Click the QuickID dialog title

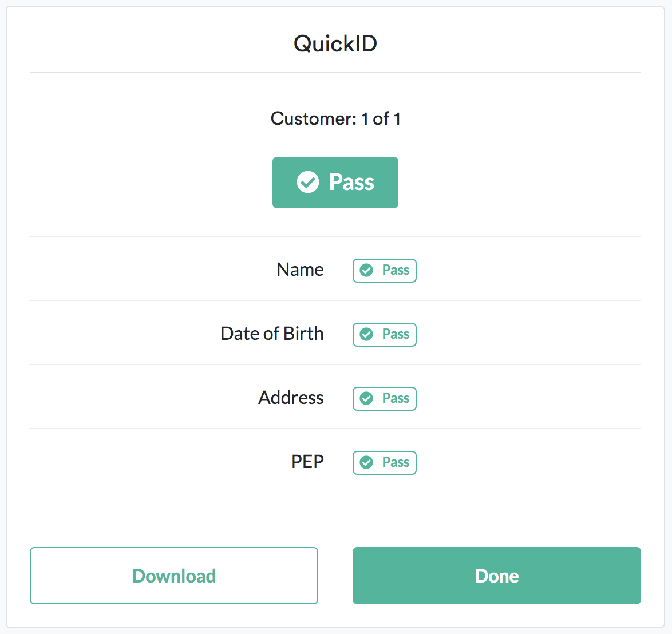335,43
